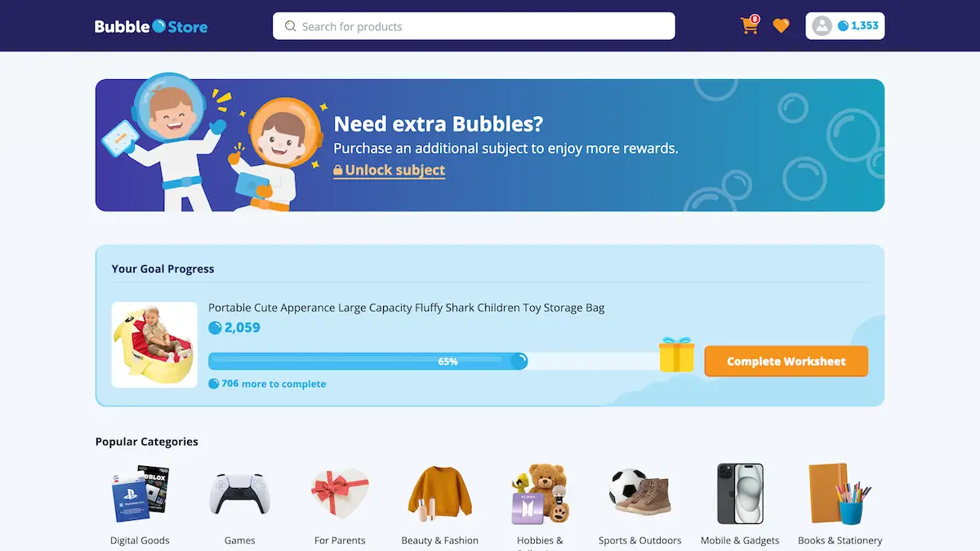Click the Bubble Store logo
The image size is (980, 551).
pyautogui.click(x=151, y=26)
